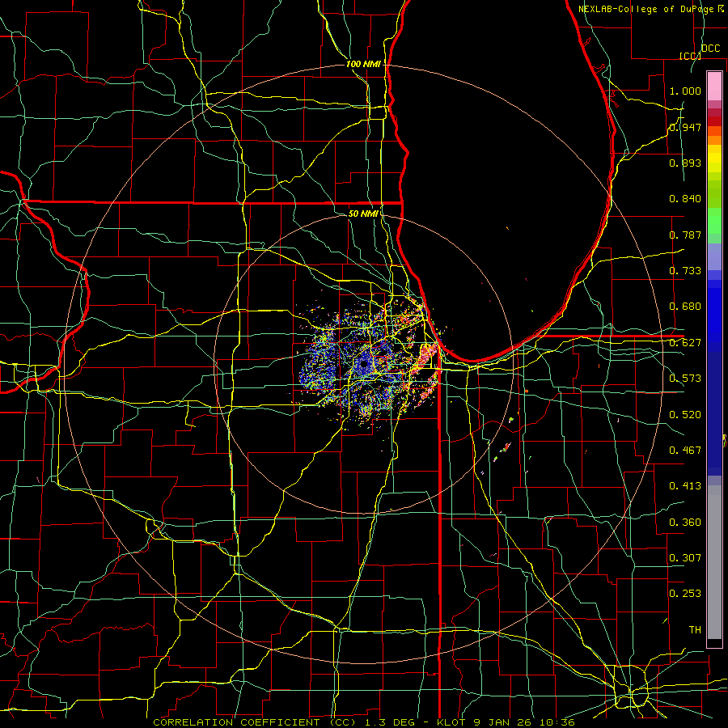Screen dimensions: 728x728
Task: Click the 0.307 scale value
Action: coord(685,557)
